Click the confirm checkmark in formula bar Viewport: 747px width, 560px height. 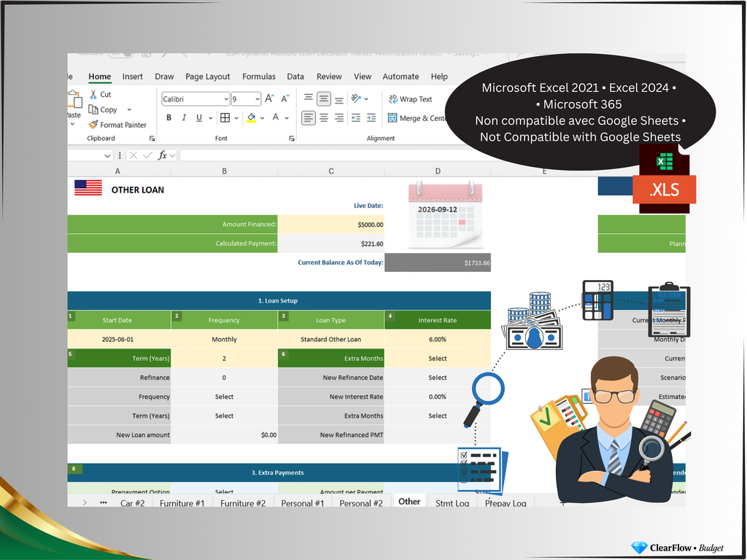click(x=147, y=155)
